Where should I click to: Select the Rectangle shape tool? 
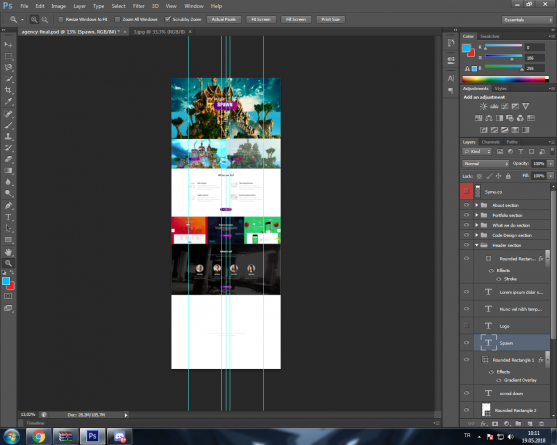click(x=8, y=240)
